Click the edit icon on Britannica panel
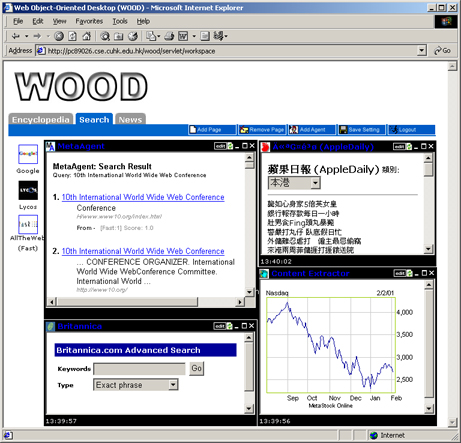The width and height of the screenshot is (461, 443). pyautogui.click(x=220, y=326)
